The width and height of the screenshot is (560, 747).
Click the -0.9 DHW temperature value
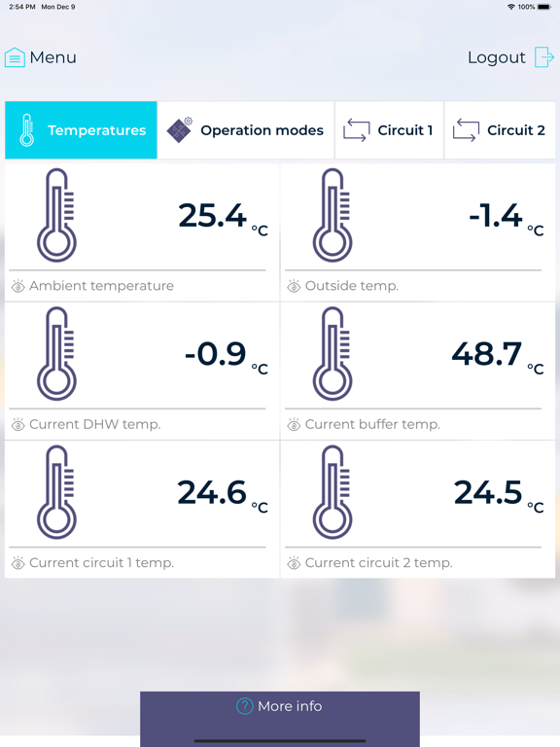[215, 353]
